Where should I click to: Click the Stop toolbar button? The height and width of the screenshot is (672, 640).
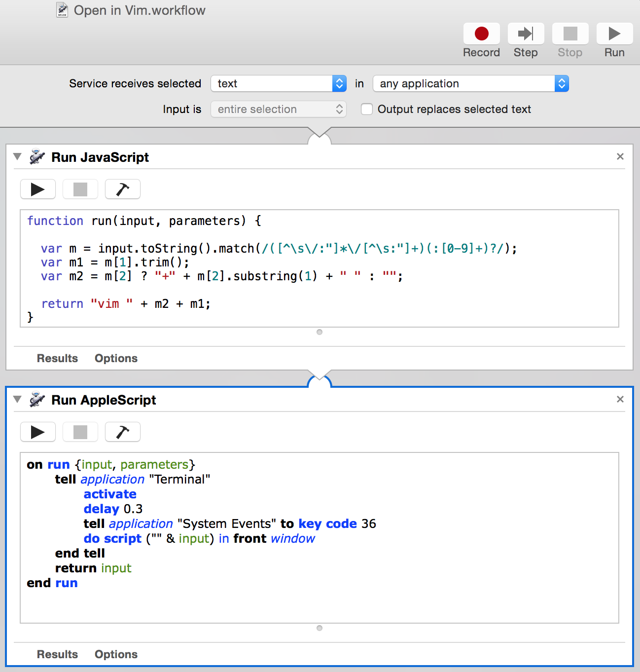[x=570, y=34]
